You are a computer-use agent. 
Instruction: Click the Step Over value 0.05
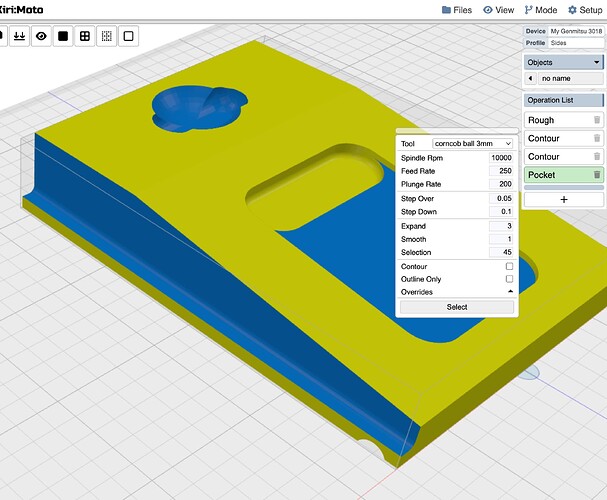tap(501, 199)
